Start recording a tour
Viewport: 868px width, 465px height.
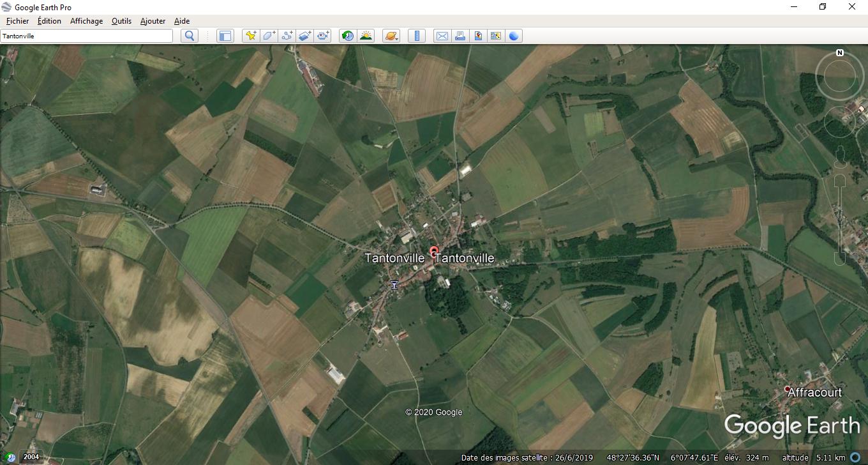pyautogui.click(x=323, y=36)
